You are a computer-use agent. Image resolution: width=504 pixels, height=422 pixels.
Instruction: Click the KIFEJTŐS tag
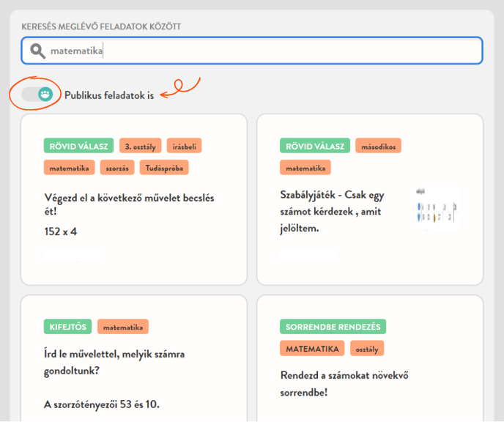(67, 327)
